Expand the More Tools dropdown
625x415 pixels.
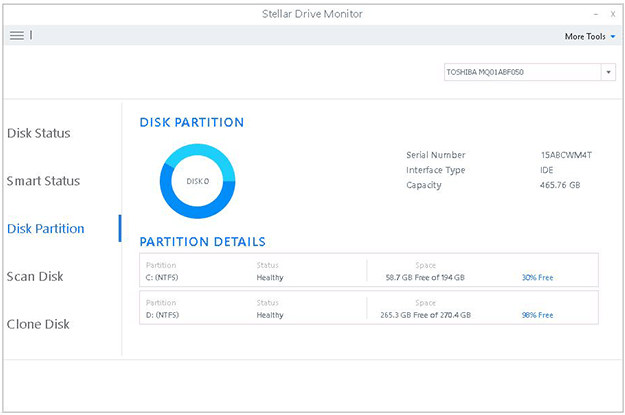590,36
